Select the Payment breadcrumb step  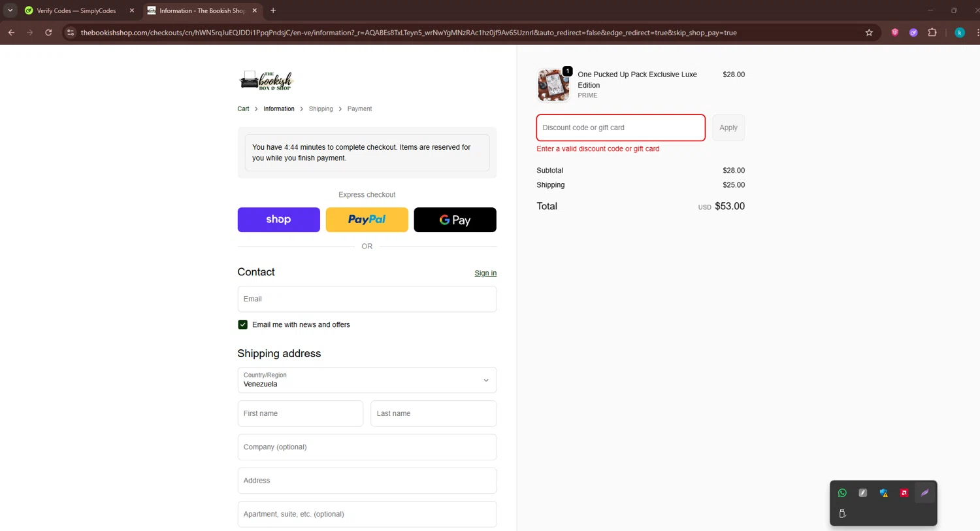359,109
